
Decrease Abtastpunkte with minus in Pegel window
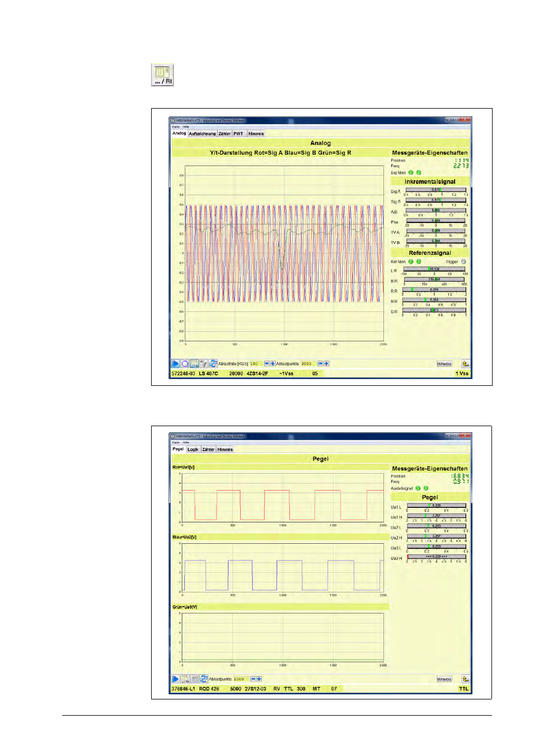coord(252,679)
